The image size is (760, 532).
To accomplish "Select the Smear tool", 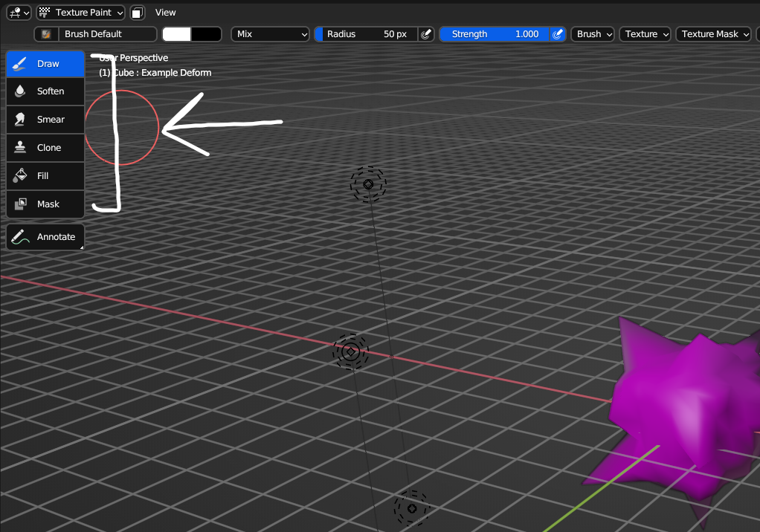I will (x=45, y=120).
